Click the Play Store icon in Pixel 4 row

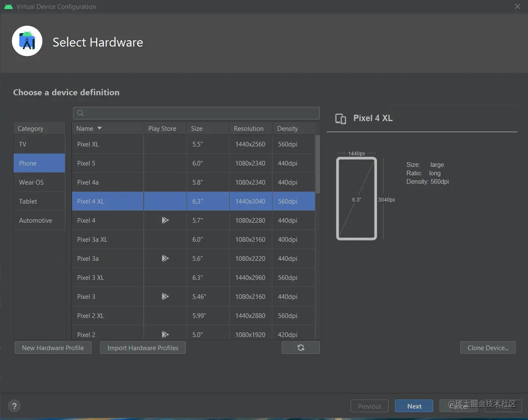(x=165, y=220)
